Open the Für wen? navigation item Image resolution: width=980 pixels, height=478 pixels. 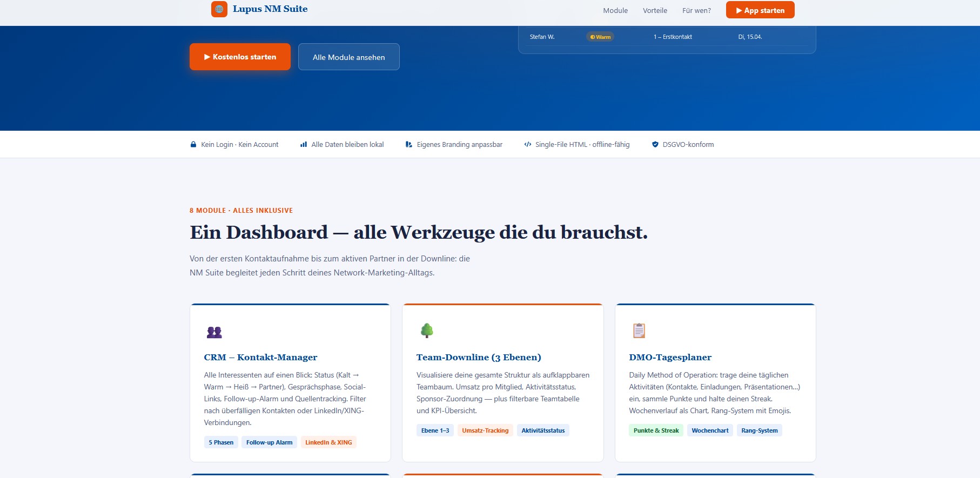pyautogui.click(x=696, y=10)
